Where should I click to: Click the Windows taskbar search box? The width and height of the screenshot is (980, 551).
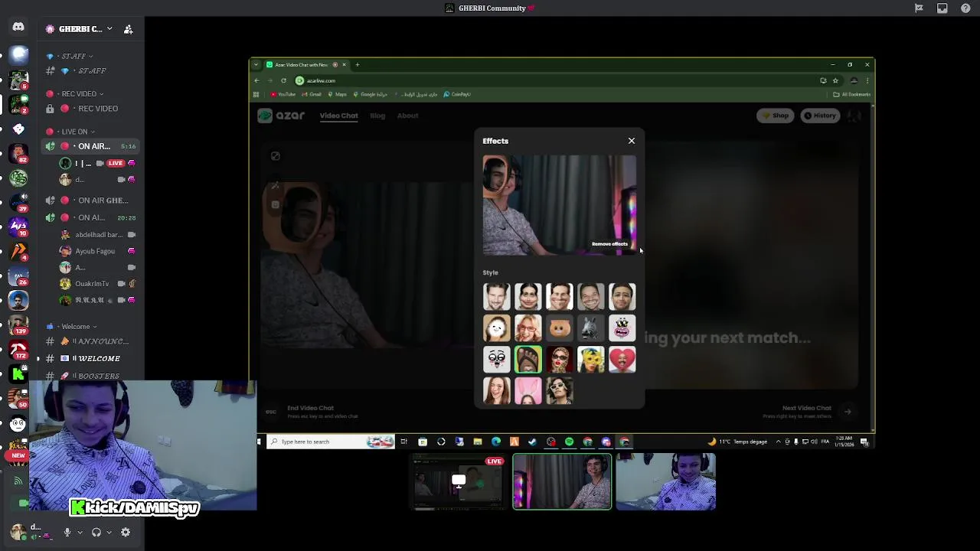pos(330,442)
